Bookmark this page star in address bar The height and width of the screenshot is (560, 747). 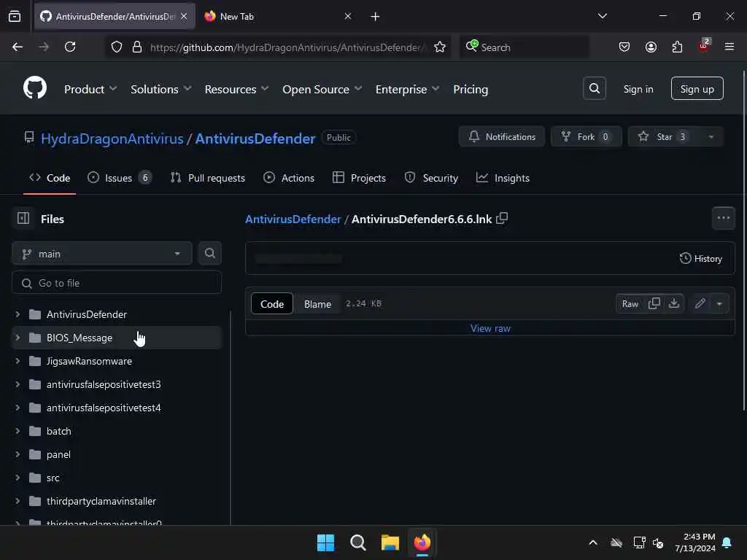click(x=440, y=47)
